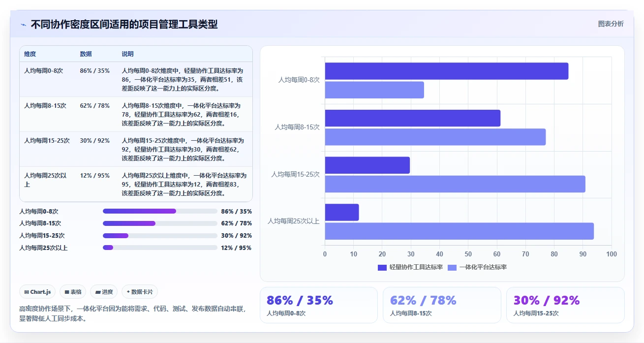
Task: Open the 30% / 92% summary card
Action: point(565,305)
